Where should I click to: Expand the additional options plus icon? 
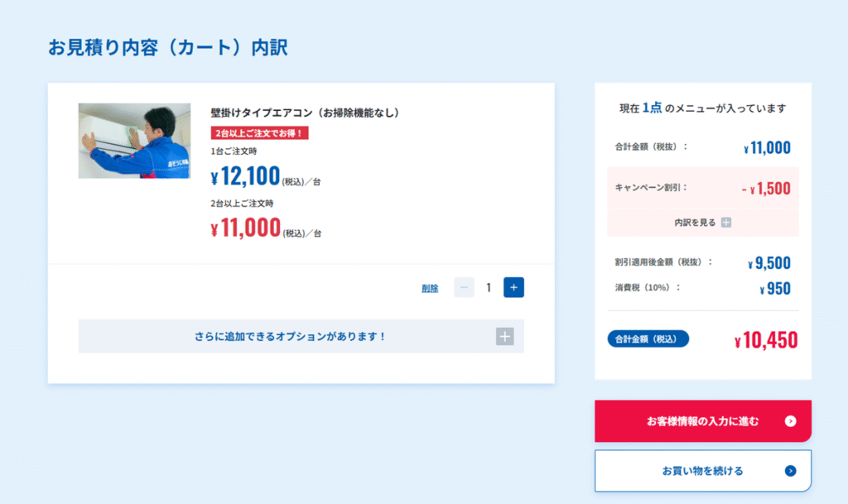(x=504, y=336)
